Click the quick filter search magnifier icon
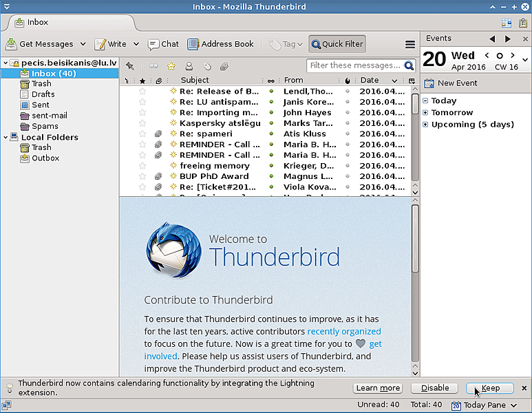Screen dimensions: 532x413 click(x=409, y=65)
